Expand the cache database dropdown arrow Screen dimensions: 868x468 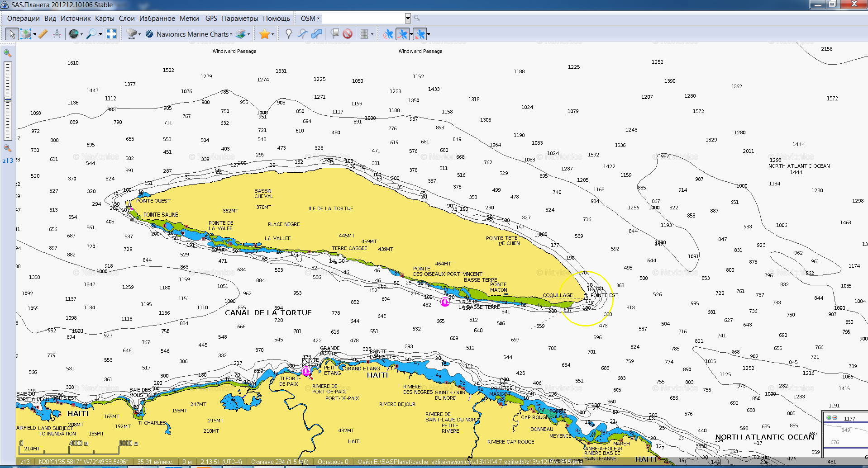[372, 34]
